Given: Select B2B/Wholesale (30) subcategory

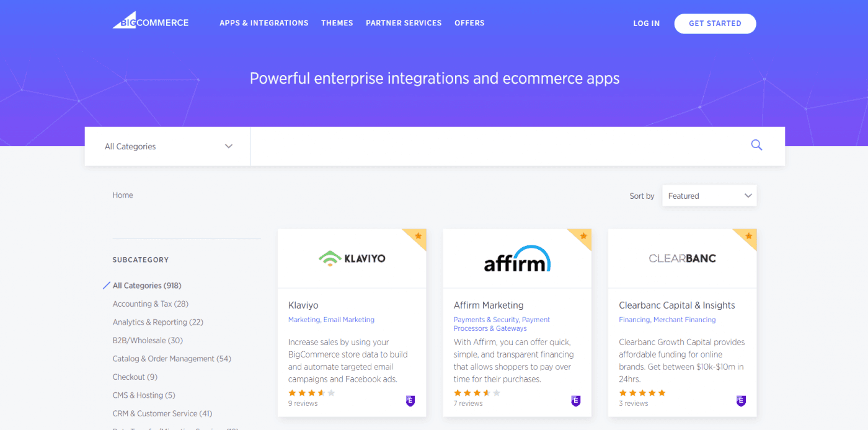Looking at the screenshot, I should pyautogui.click(x=148, y=340).
